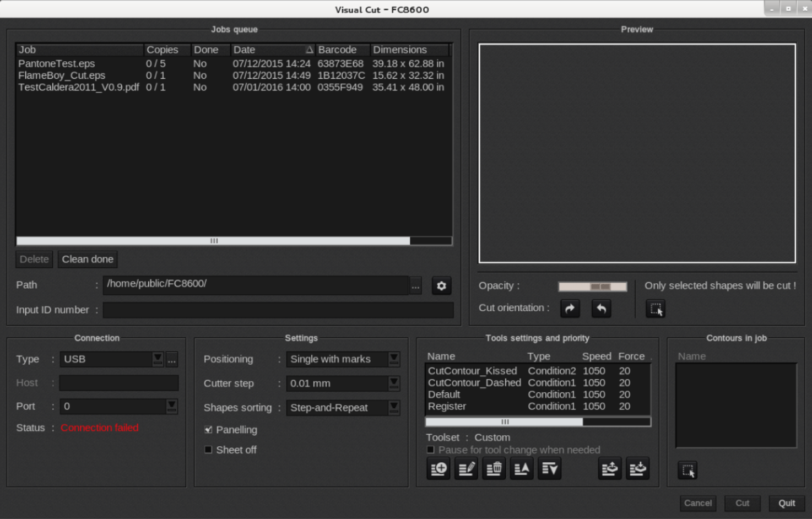
Task: Edit the selected tool with the pencil icon
Action: pos(466,468)
